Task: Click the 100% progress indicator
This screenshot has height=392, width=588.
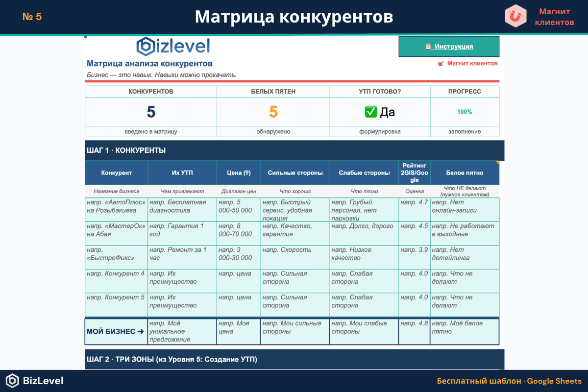Action: 465,112
